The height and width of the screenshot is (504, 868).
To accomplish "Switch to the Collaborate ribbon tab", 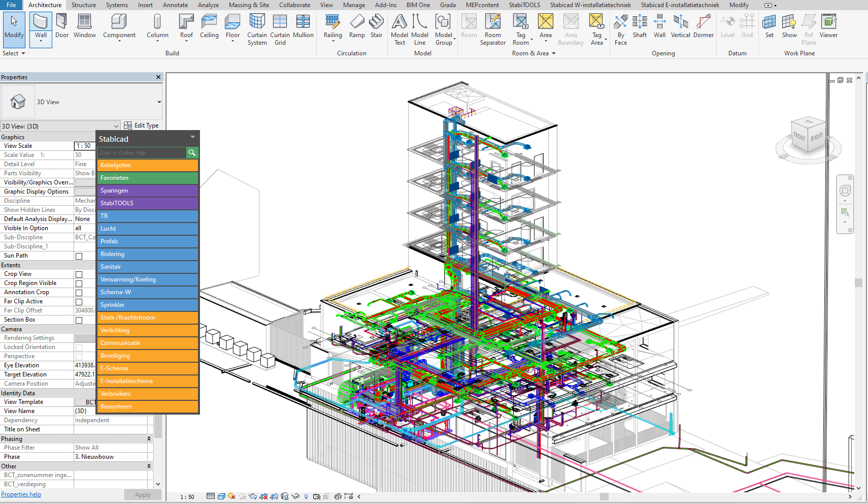I will coord(294,5).
